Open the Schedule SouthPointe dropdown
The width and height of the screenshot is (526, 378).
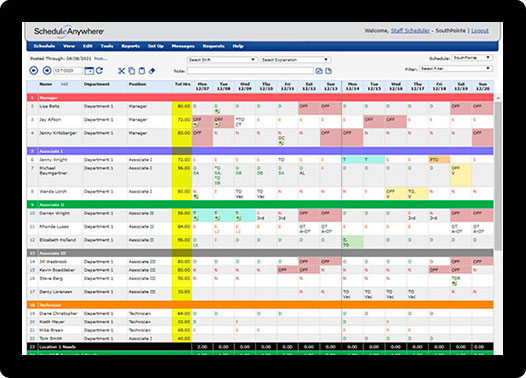tap(472, 58)
